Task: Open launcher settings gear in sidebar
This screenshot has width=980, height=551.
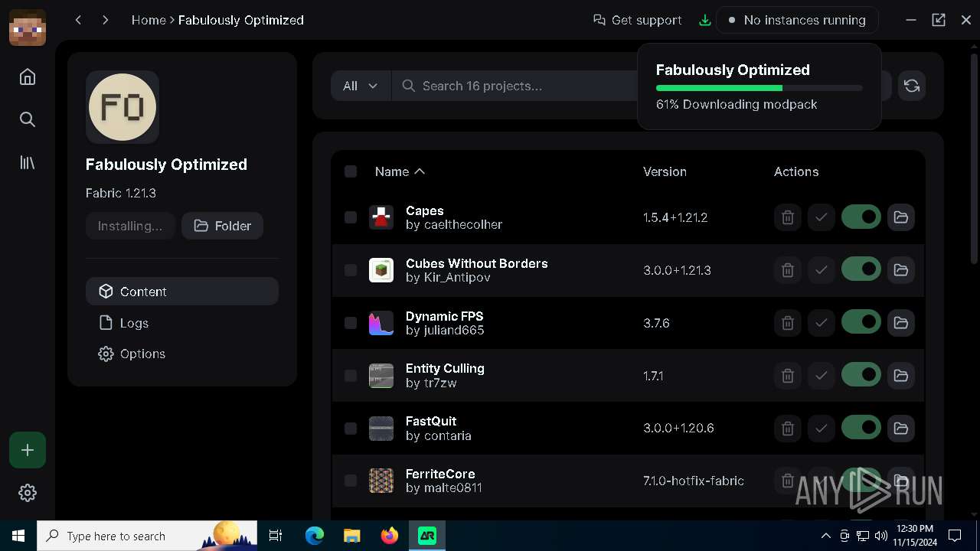Action: tap(28, 493)
